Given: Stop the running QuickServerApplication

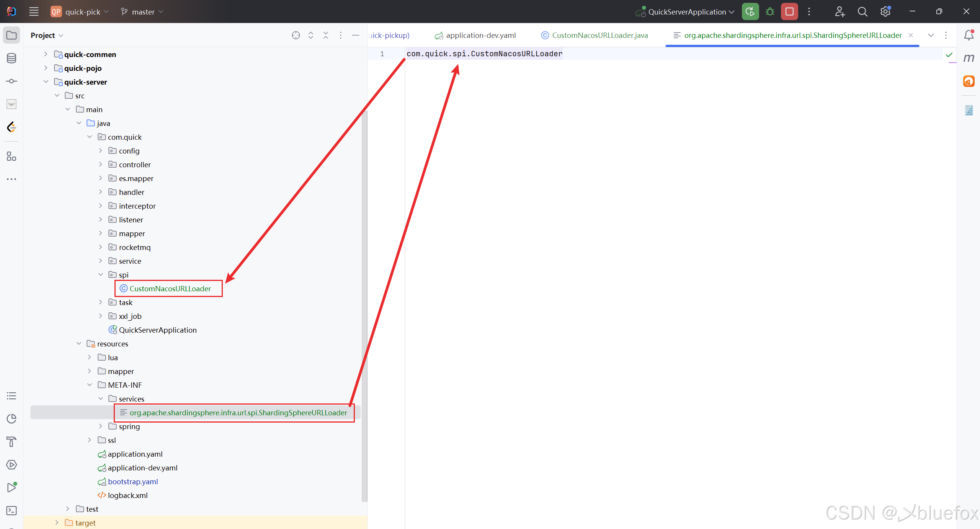Looking at the screenshot, I should (x=789, y=12).
